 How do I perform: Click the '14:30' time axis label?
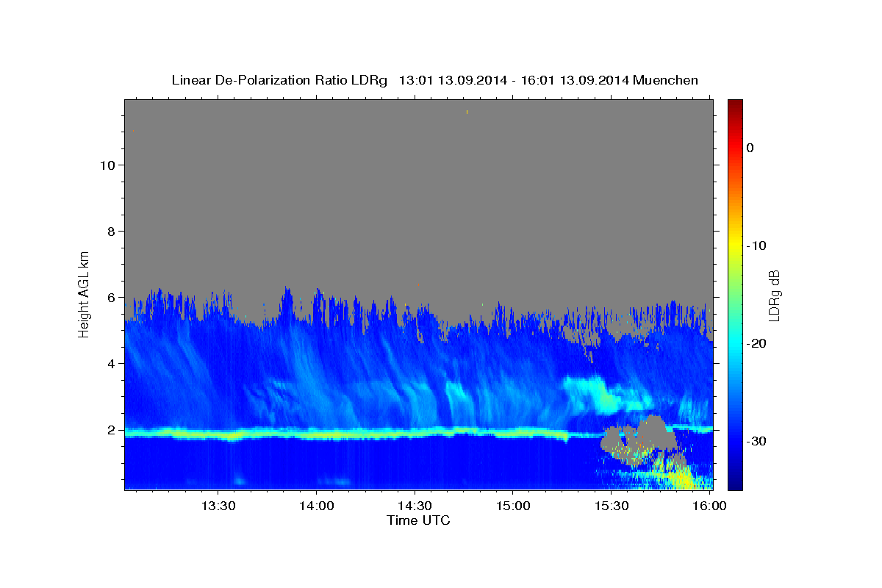(x=415, y=506)
